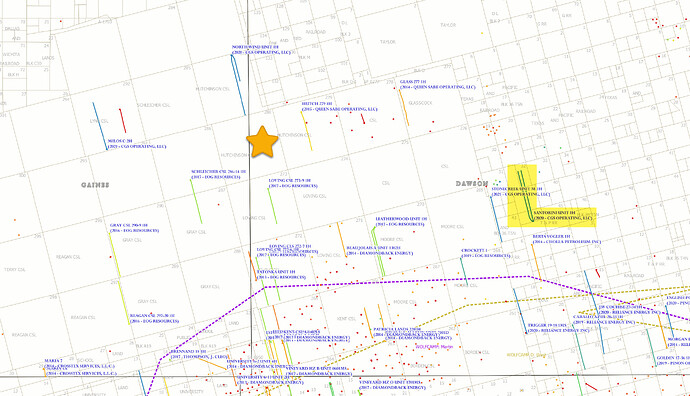Image resolution: width=690 pixels, height=396 pixels.
Task: Click the Beaujolais Diamondback Energy label
Action: click(380, 251)
